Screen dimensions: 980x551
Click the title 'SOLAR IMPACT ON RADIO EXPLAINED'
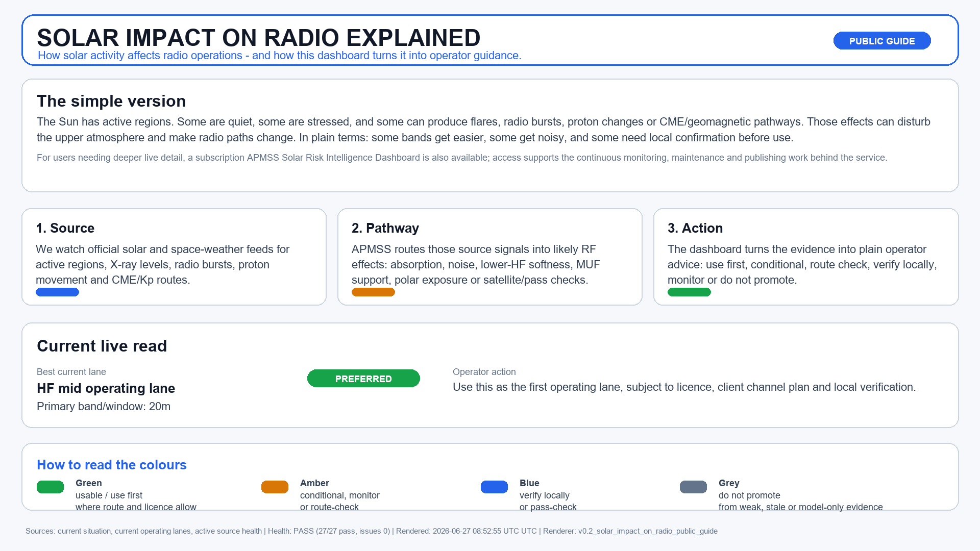pyautogui.click(x=258, y=38)
